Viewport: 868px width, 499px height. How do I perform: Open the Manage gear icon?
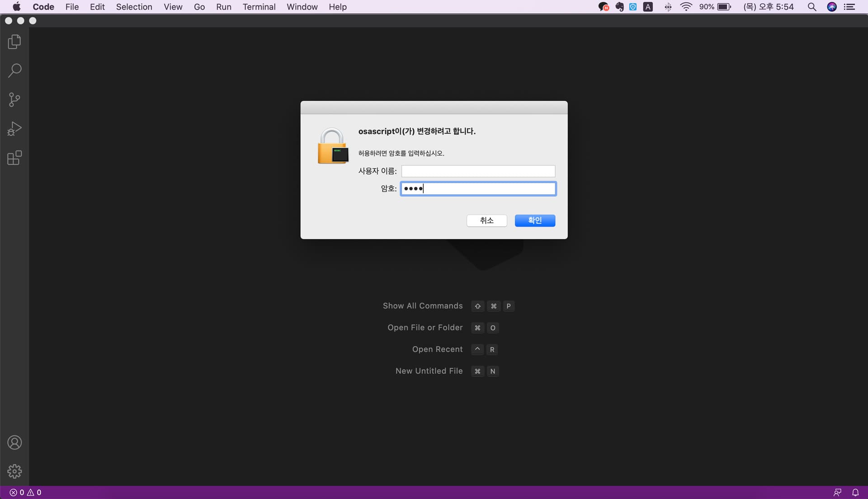coord(14,471)
